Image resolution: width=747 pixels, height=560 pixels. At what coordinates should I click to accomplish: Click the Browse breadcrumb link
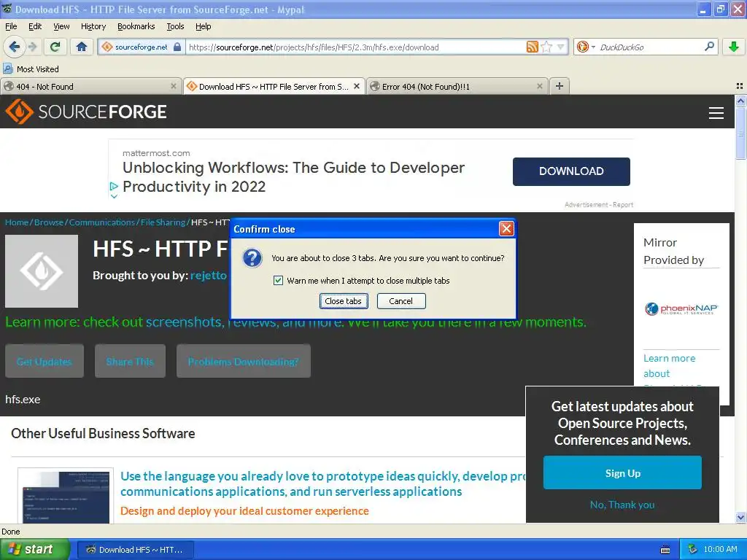pyautogui.click(x=49, y=222)
